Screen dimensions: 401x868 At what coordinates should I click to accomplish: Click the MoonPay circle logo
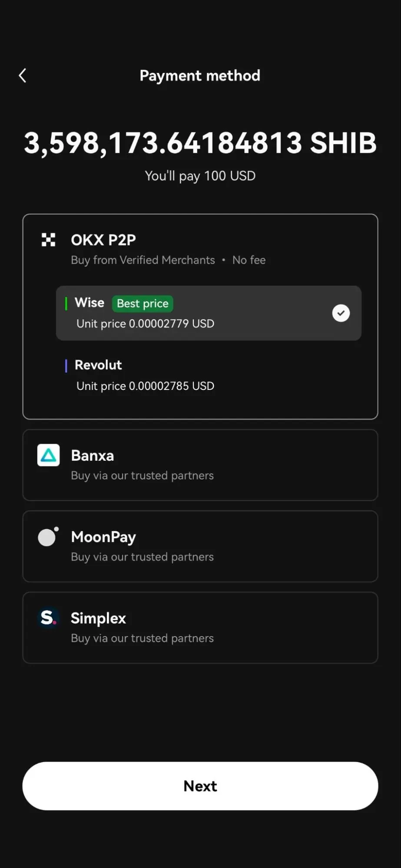(48, 536)
